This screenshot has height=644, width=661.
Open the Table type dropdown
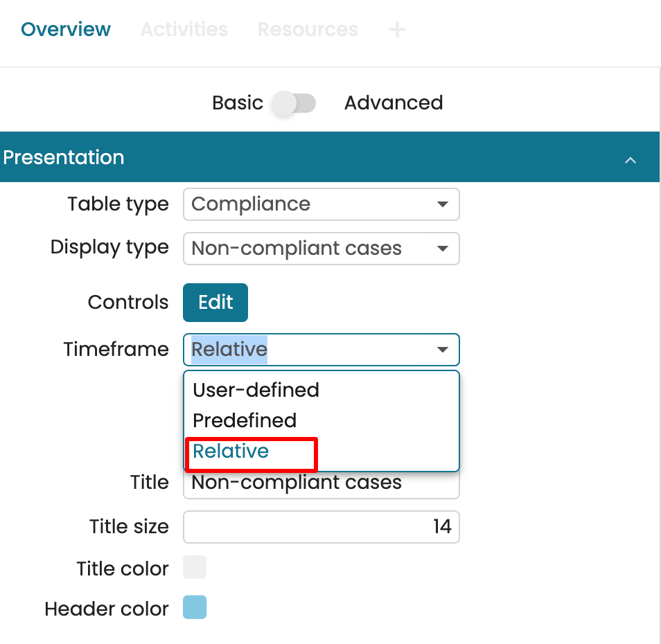coord(321,204)
